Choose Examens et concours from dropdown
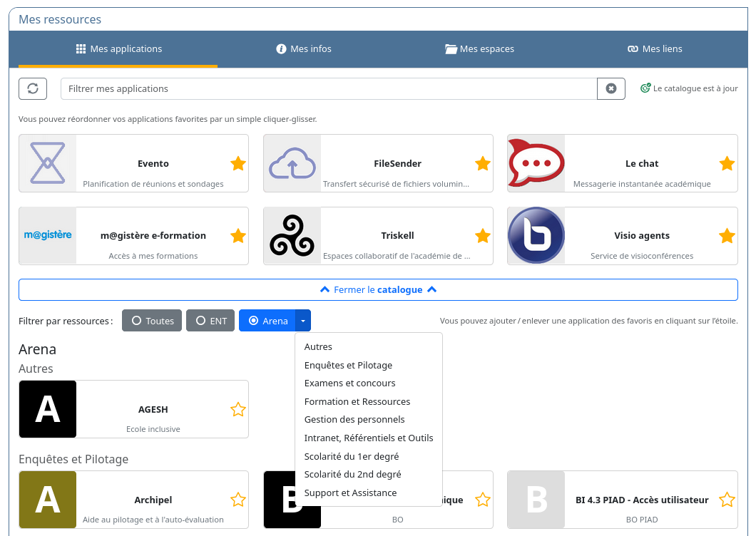Viewport: 756px width, 536px height. pos(349,383)
